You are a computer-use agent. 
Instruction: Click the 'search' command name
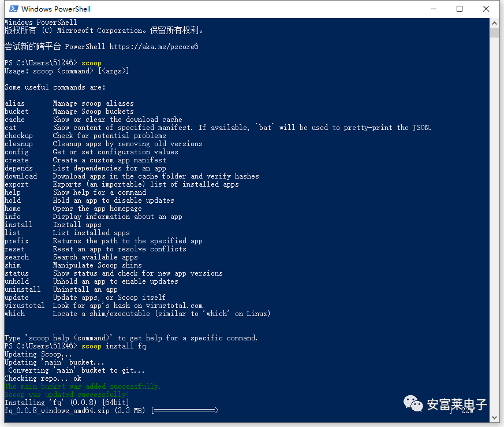point(17,257)
